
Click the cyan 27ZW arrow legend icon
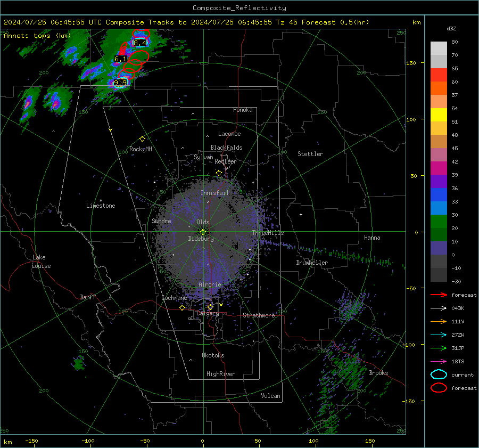pos(439,335)
